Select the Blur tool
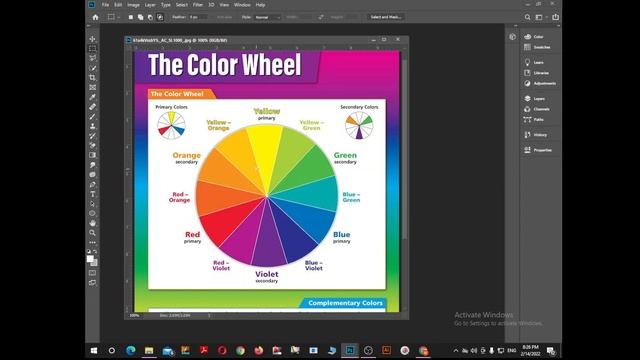Screen dimensions: 640x360 tap(93, 165)
